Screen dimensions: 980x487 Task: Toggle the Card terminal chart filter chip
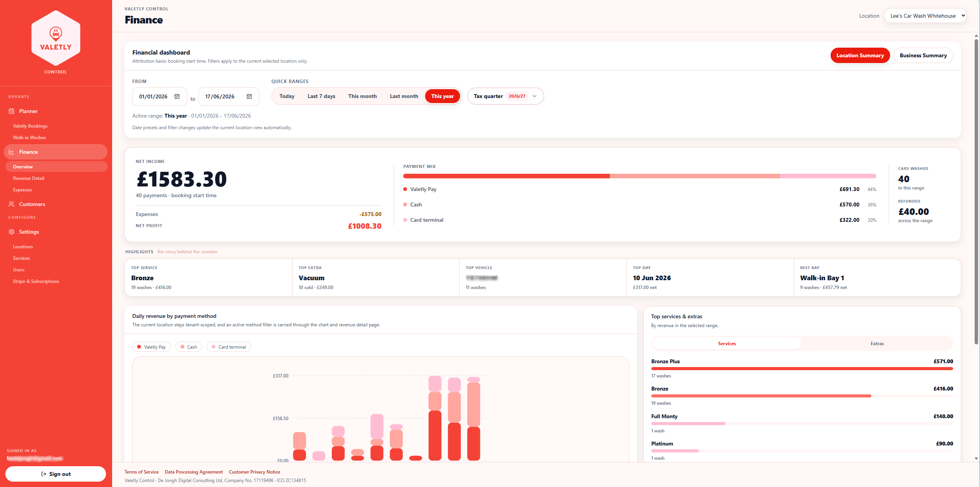pyautogui.click(x=229, y=347)
